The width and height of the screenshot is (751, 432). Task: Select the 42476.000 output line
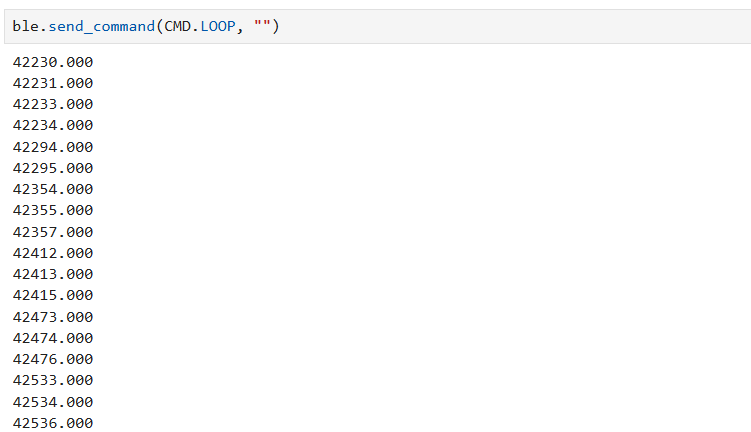[53, 359]
